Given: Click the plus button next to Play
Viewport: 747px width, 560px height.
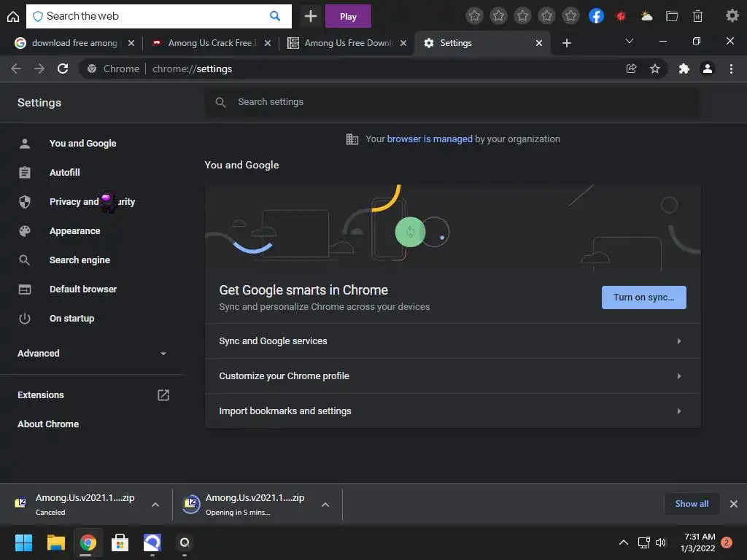Looking at the screenshot, I should coord(311,16).
